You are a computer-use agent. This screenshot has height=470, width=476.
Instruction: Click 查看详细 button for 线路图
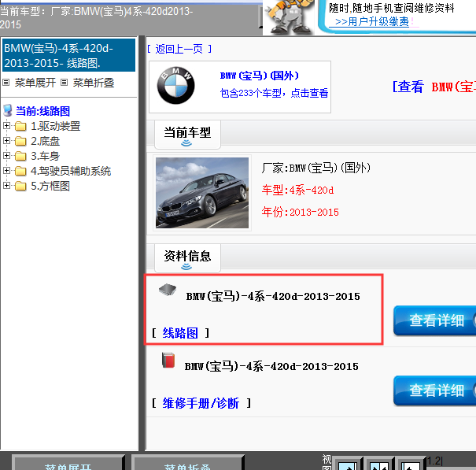[435, 320]
